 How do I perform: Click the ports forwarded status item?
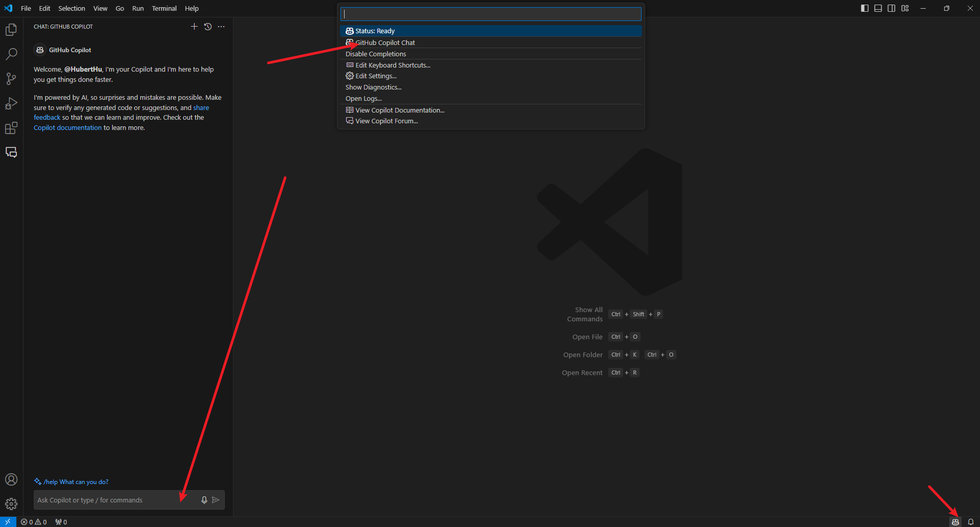[61, 522]
